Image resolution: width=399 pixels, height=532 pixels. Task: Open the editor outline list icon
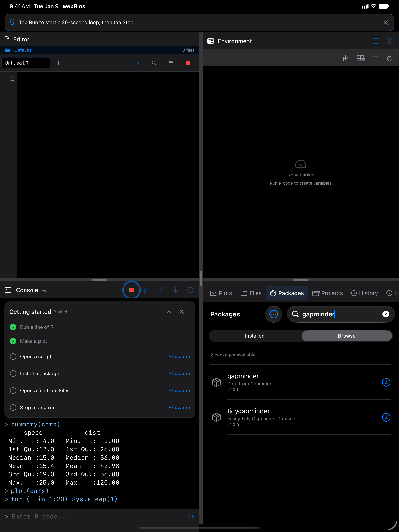[x=171, y=63]
